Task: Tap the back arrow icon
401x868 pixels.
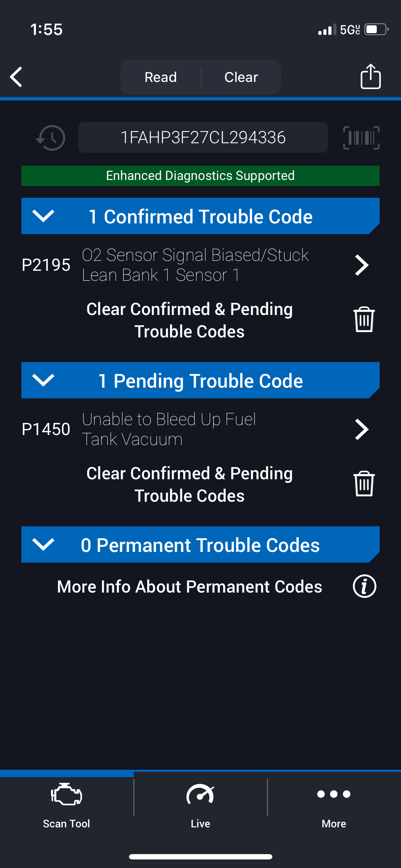Action: [16, 77]
